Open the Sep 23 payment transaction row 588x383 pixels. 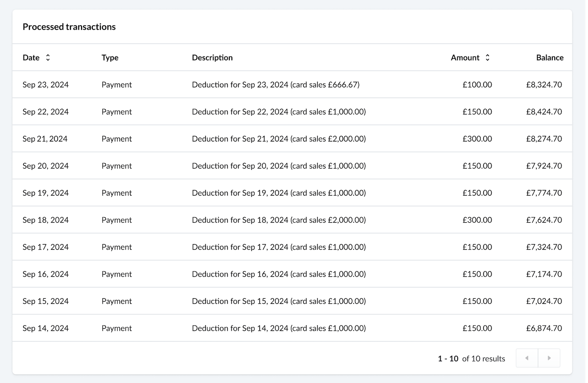[x=294, y=84]
